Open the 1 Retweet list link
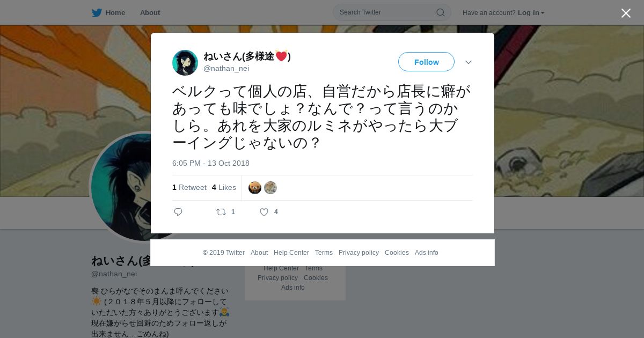This screenshot has height=338, width=644. (x=189, y=187)
